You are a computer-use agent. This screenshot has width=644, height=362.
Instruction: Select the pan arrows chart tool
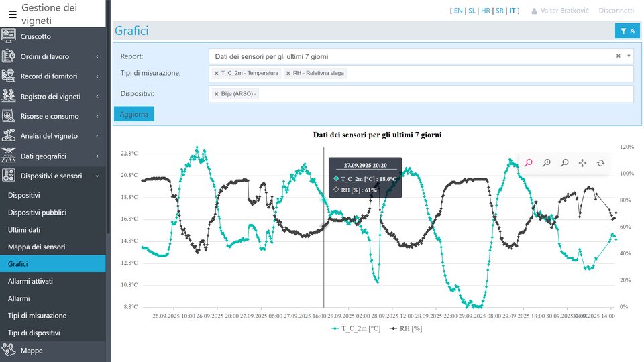582,162
